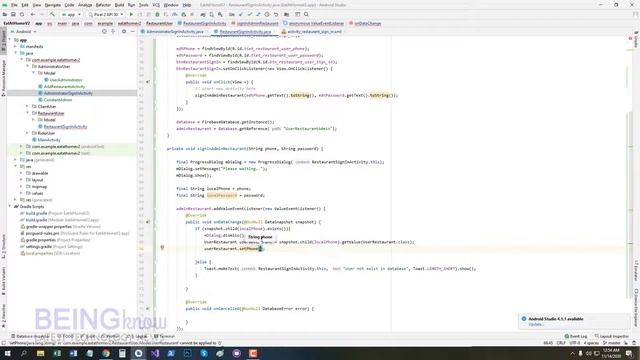Image resolution: width=640 pixels, height=360 pixels.
Task: Open the Build menu
Action: [x=119, y=5]
